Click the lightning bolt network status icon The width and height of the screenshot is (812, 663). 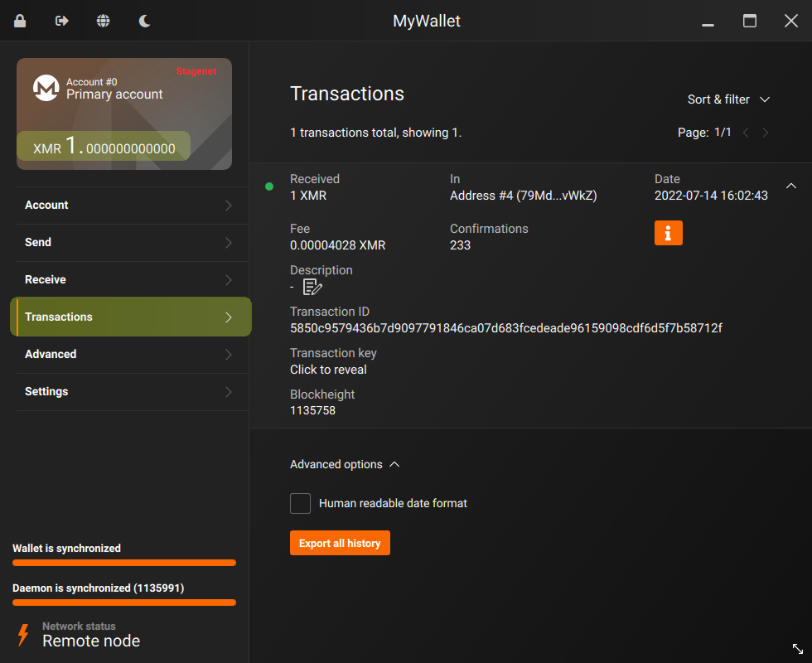pos(22,634)
